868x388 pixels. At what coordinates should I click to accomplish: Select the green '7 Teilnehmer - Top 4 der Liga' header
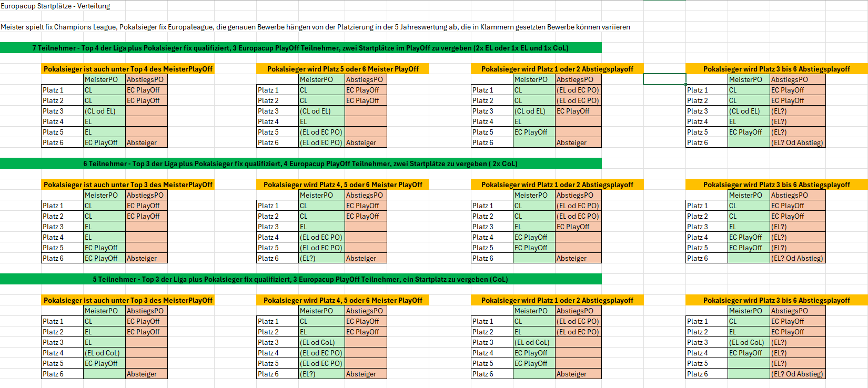(x=300, y=48)
